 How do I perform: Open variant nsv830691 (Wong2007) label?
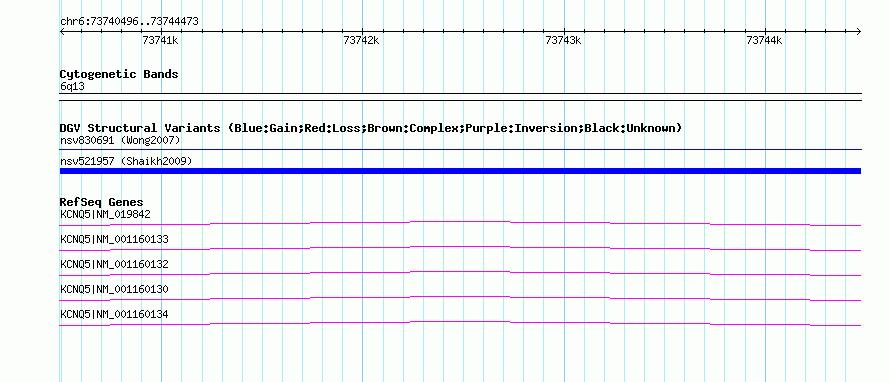120,140
